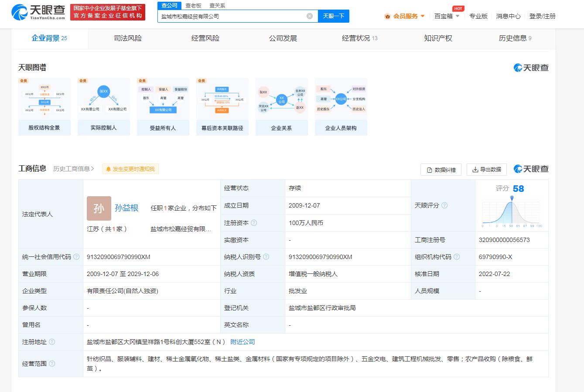
Task: Click the 会员服务 crown icon
Action: click(388, 17)
